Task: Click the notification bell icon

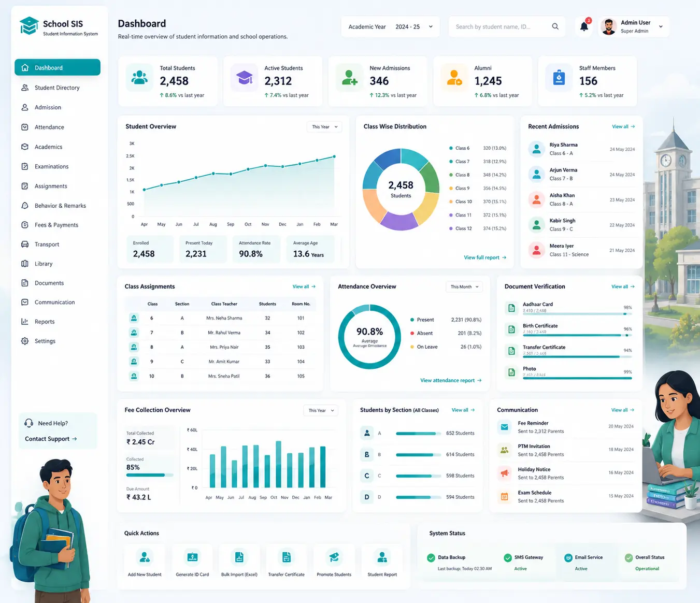Action: tap(584, 26)
